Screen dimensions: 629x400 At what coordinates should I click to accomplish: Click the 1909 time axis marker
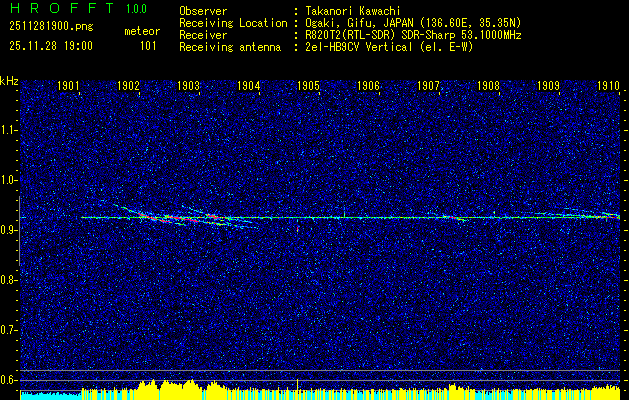pyautogui.click(x=548, y=85)
